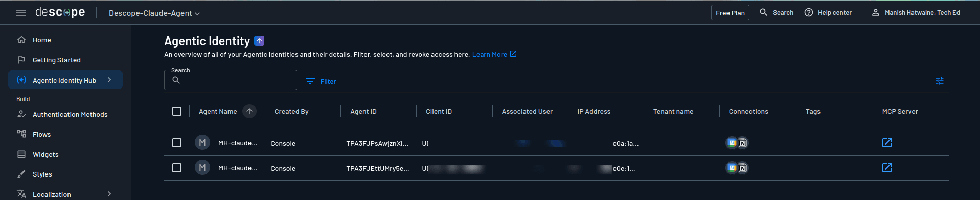Focus the Search input field
980x200 pixels.
[x=231, y=80]
